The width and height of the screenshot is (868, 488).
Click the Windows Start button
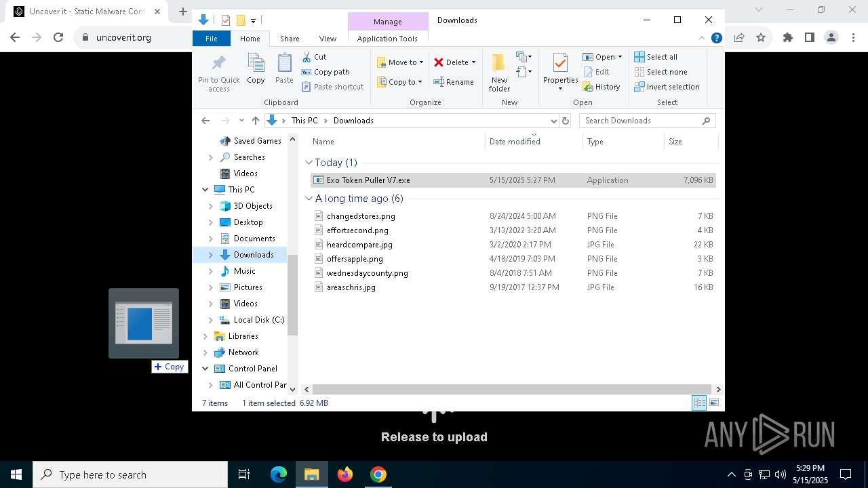[x=16, y=474]
